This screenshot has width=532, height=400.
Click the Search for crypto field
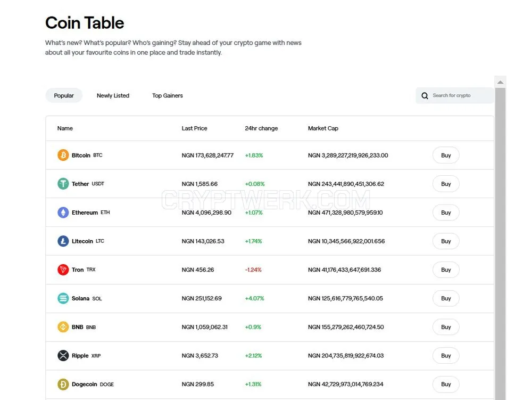tap(455, 95)
